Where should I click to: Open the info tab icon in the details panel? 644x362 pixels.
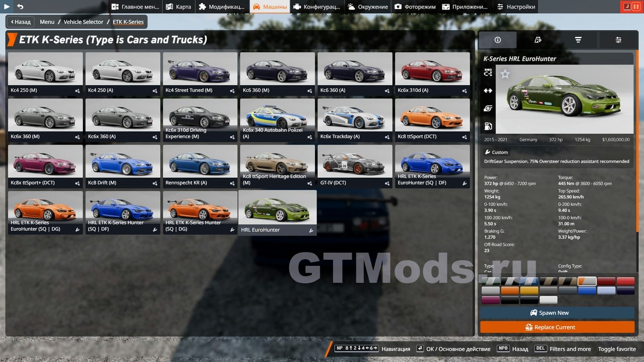[x=497, y=40]
